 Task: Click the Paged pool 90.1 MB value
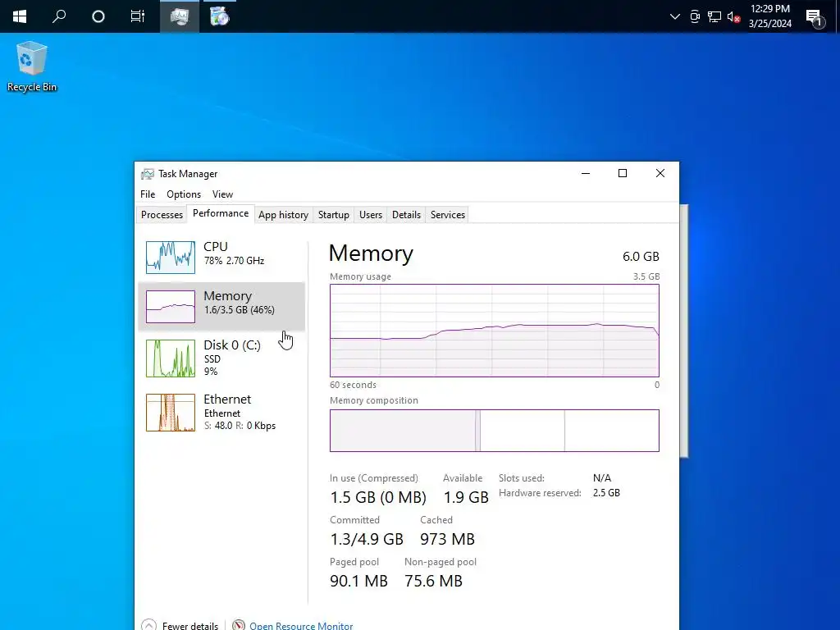tap(358, 581)
